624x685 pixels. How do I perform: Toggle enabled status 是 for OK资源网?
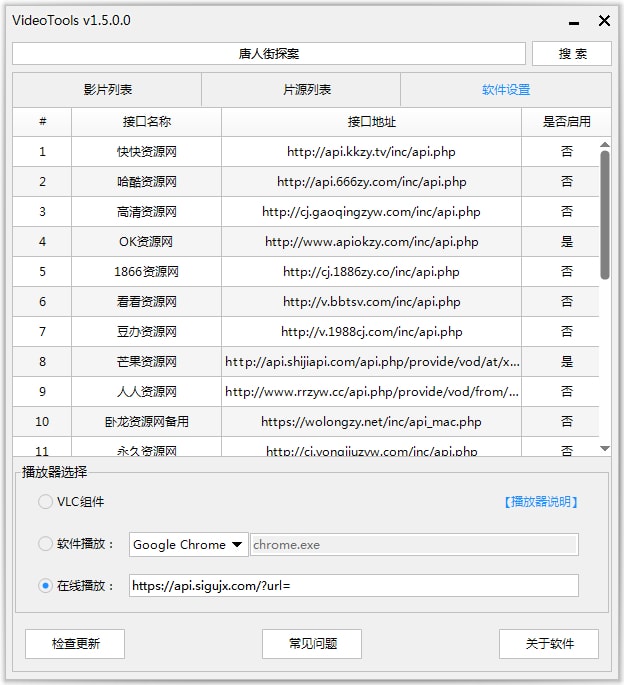coord(566,242)
